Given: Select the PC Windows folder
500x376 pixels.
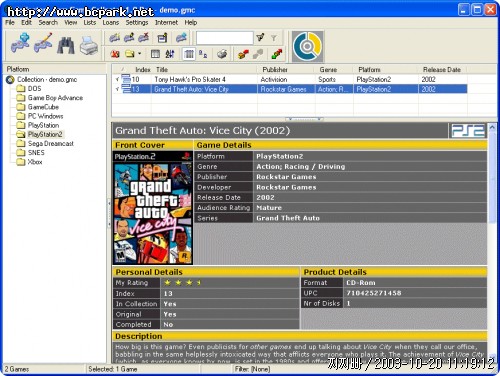Looking at the screenshot, I should pos(45,116).
